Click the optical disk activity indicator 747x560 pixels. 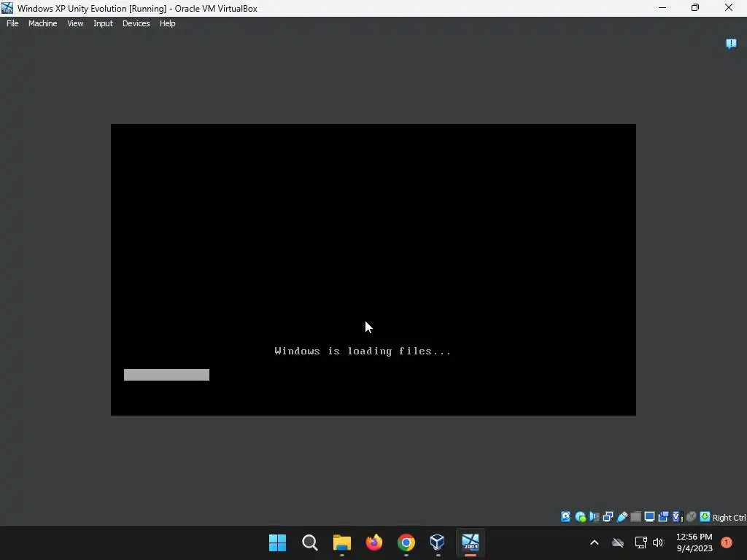point(580,517)
